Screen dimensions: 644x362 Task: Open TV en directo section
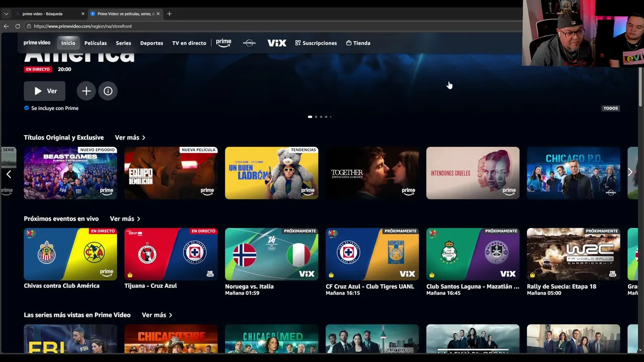point(189,43)
